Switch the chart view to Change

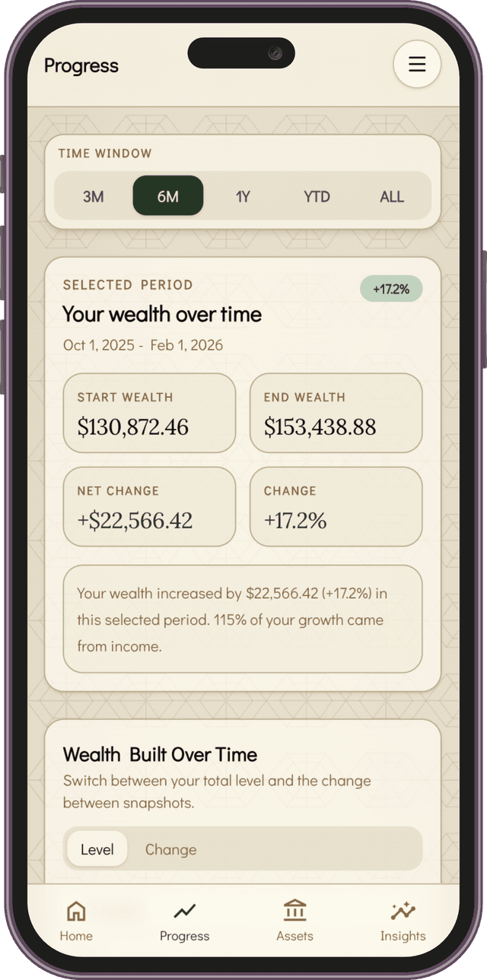point(170,849)
